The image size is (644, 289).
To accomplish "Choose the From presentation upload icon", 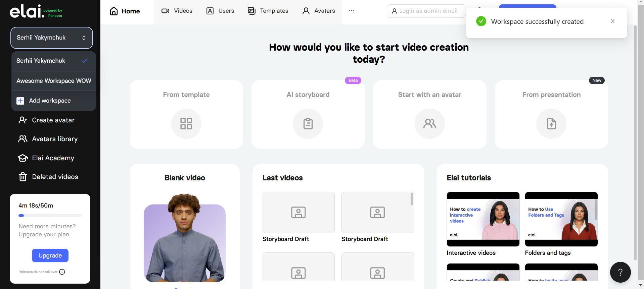I will pyautogui.click(x=551, y=123).
